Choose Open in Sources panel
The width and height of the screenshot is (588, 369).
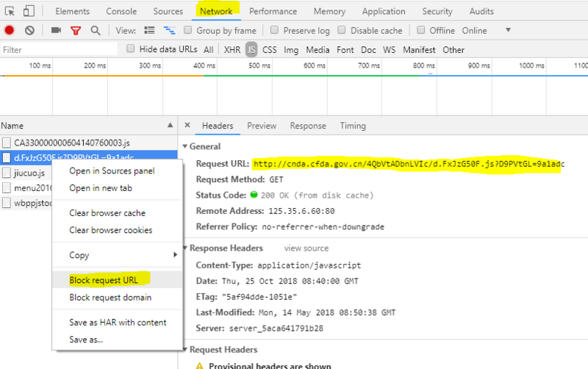pyautogui.click(x=112, y=171)
